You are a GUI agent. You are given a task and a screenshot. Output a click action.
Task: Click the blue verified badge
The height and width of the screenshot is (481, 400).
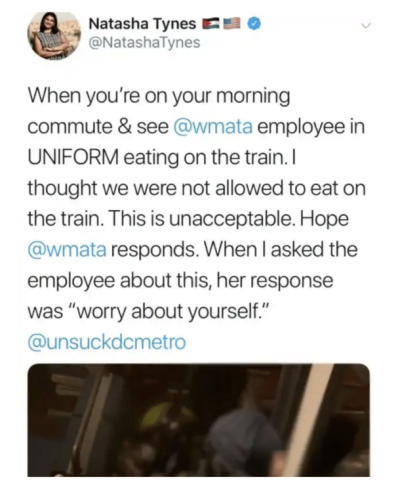click(254, 24)
